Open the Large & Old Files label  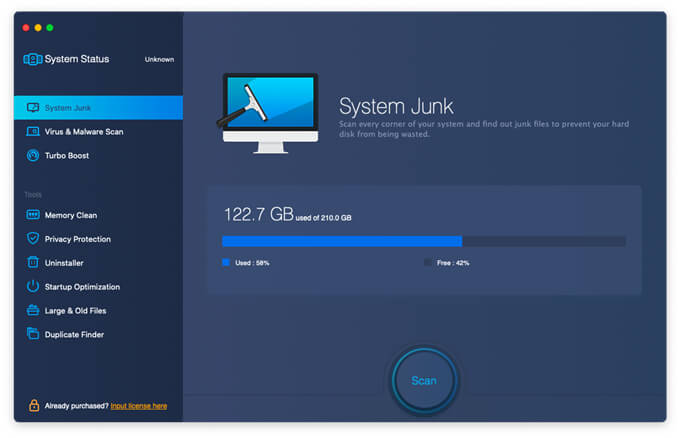(x=75, y=311)
